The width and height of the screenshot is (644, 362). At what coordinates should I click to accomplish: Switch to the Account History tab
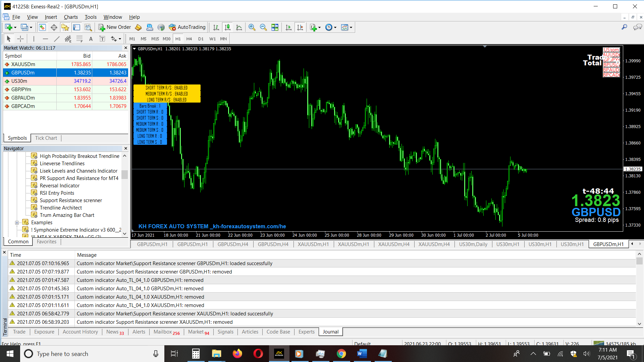point(80,332)
